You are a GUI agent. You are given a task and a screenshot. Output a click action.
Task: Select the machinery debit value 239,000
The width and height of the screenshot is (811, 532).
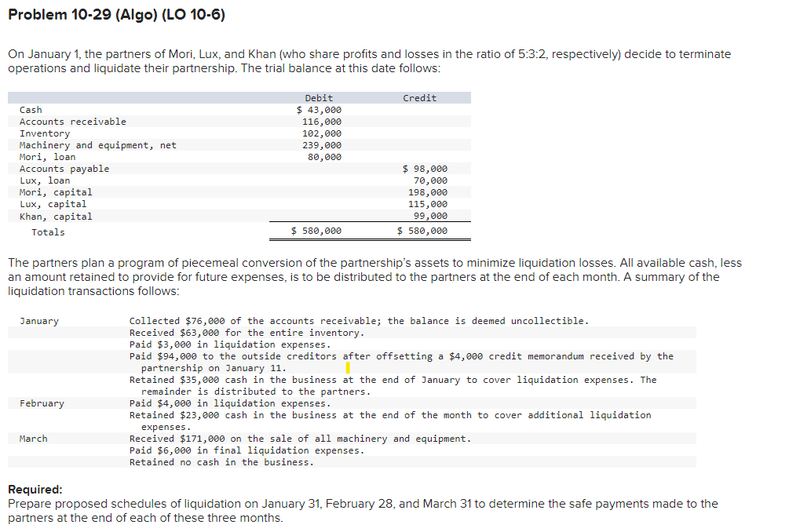click(322, 145)
